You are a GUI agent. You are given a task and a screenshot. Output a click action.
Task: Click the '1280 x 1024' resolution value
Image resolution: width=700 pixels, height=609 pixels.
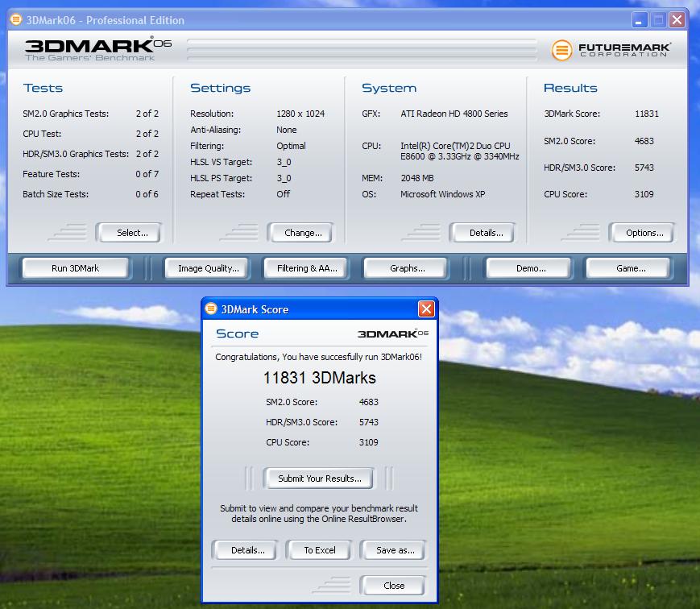tap(300, 114)
